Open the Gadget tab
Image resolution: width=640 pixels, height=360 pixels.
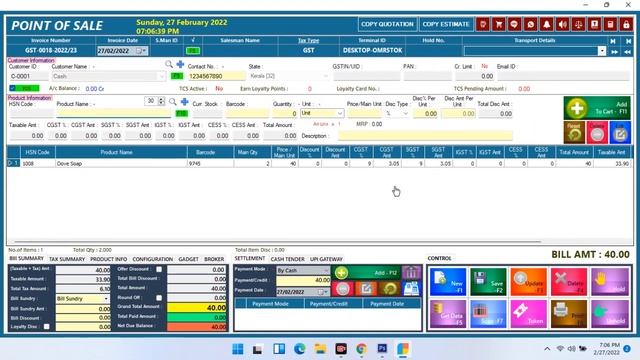[189, 259]
